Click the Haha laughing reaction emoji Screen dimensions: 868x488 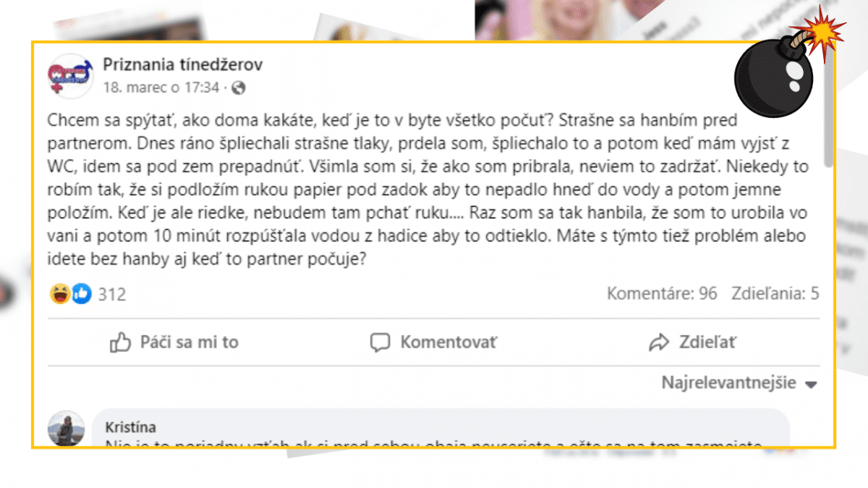(60, 294)
